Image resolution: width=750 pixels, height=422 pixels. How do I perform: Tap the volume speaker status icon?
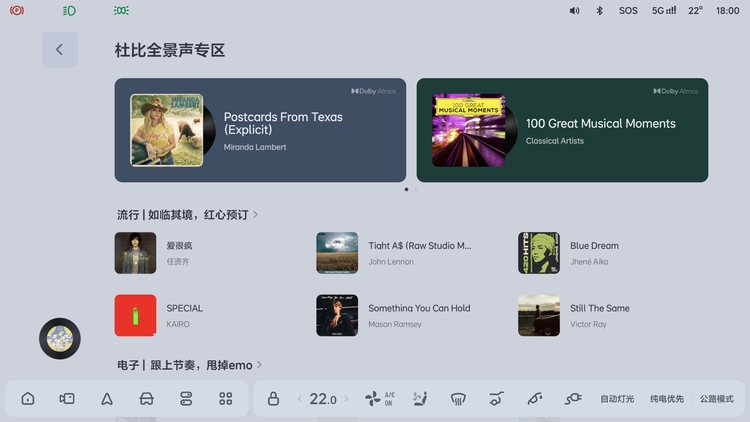[574, 11]
